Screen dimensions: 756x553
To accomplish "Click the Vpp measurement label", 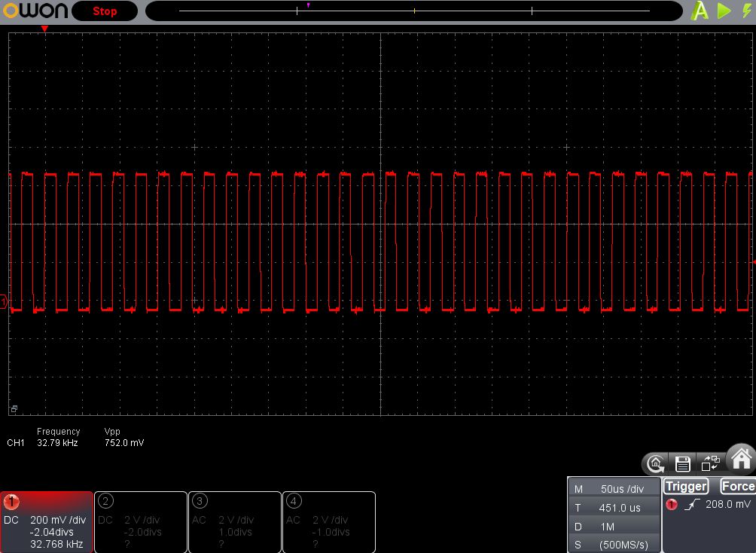I will coord(112,432).
